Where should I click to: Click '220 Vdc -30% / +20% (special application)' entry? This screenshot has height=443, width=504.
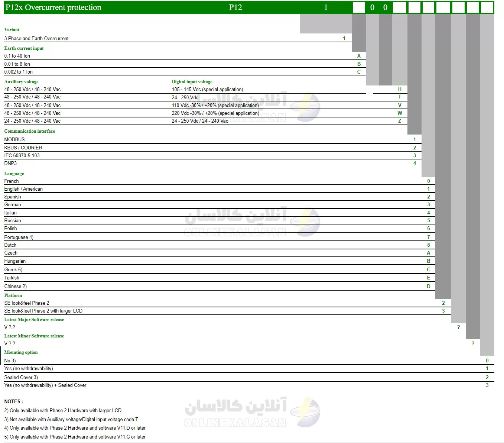[215, 113]
